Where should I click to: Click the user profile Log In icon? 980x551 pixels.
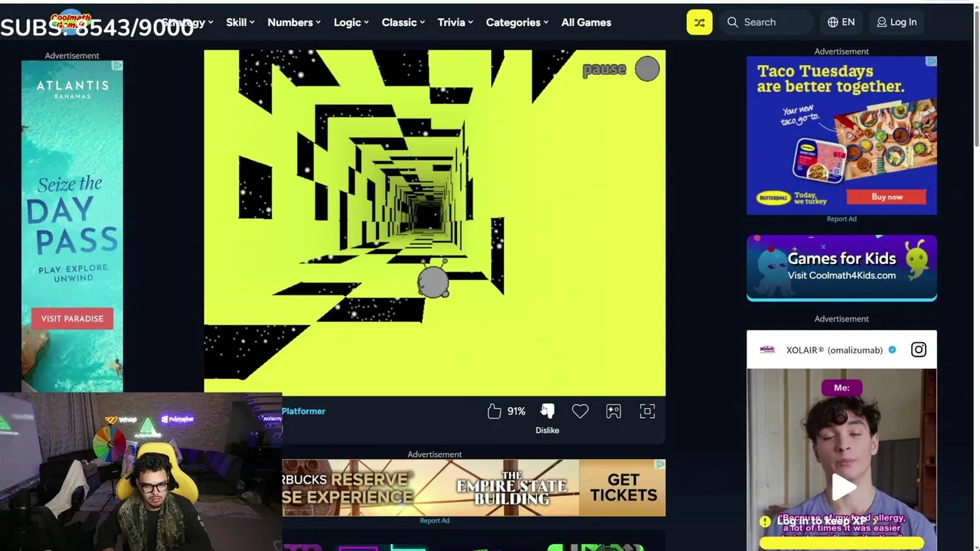click(882, 22)
